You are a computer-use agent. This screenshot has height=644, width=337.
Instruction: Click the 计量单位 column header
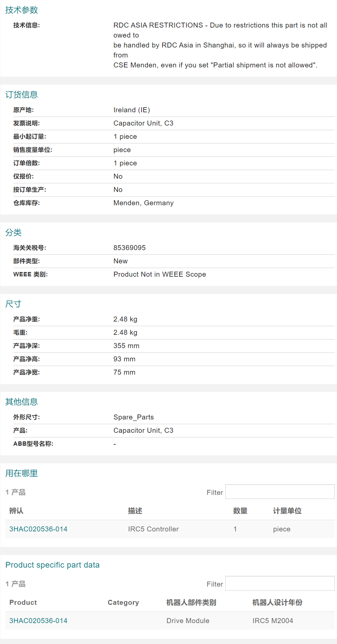pyautogui.click(x=287, y=511)
